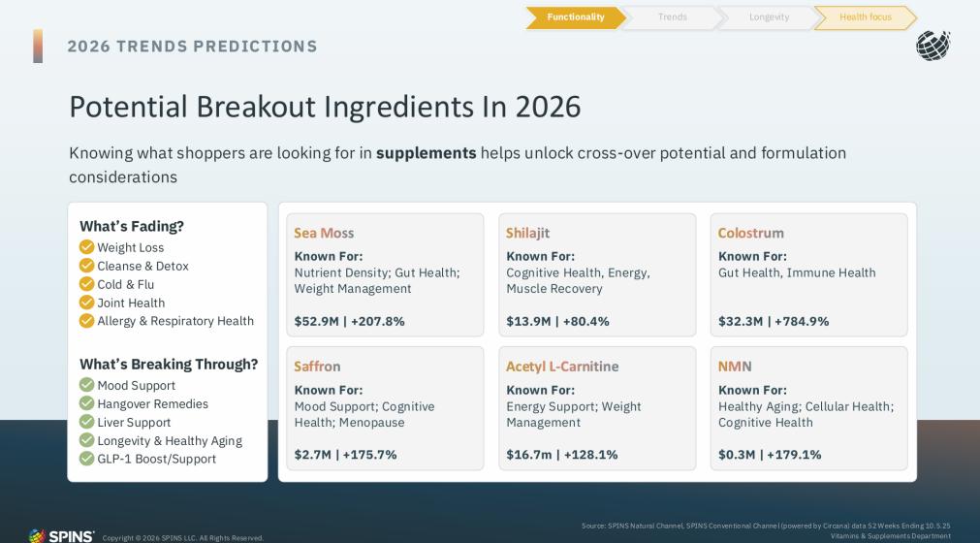Select the NMN ingredient card

tap(808, 408)
